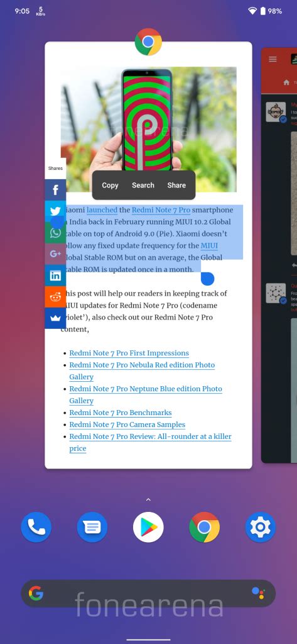This screenshot has width=297, height=644.
Task: Open the All-rounder at a killer price review link
Action: [x=150, y=442]
